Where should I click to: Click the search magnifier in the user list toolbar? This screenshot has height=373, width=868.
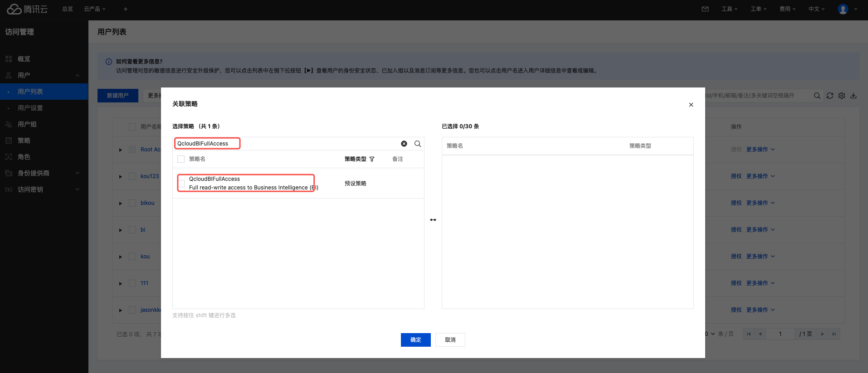817,96
